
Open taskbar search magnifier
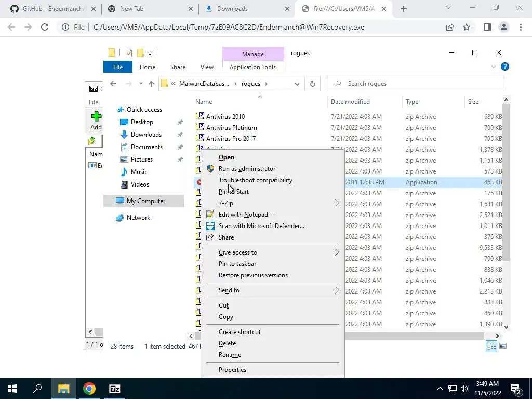tap(37, 389)
